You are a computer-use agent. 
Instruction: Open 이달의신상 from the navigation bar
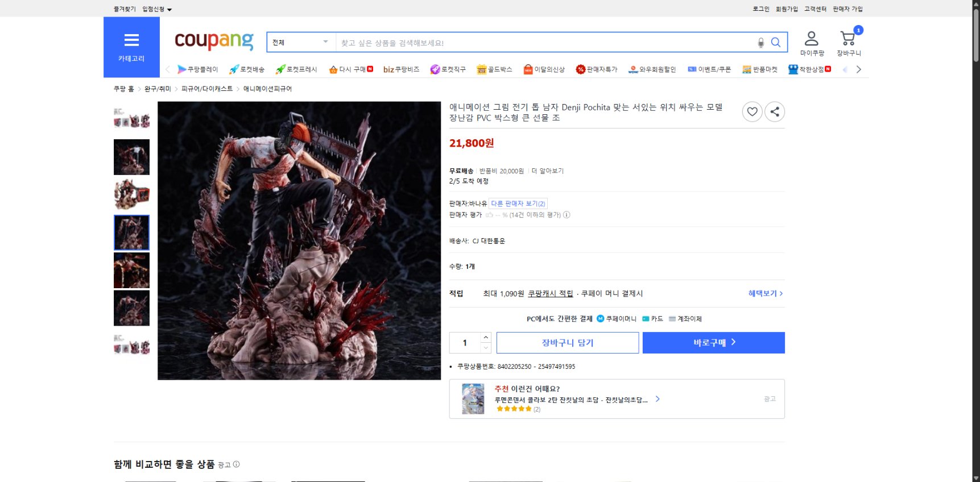point(544,69)
